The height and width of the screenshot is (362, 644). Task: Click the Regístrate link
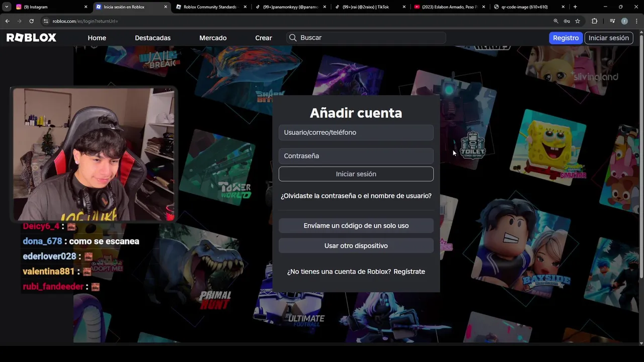click(x=409, y=271)
